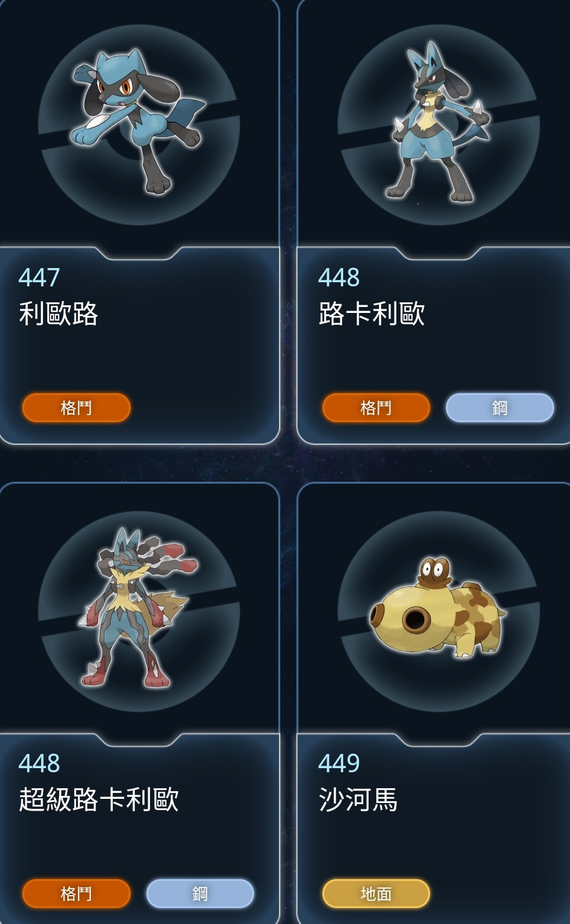Viewport: 570px width, 924px height.
Task: Open the Hippopotas artwork image
Action: coord(438,607)
